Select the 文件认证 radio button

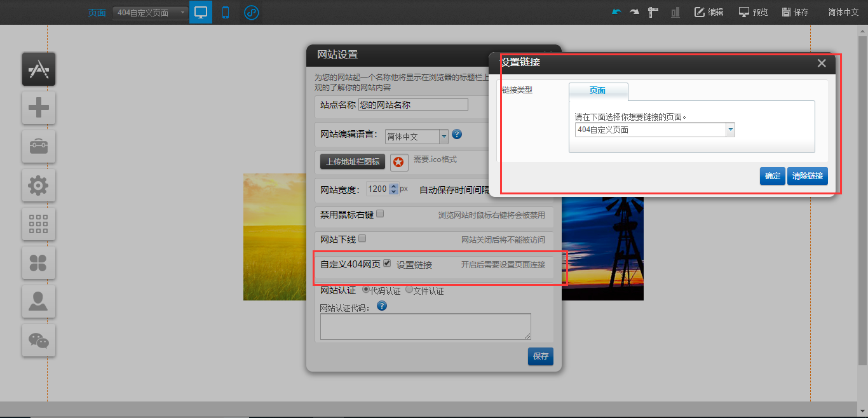pyautogui.click(x=409, y=290)
